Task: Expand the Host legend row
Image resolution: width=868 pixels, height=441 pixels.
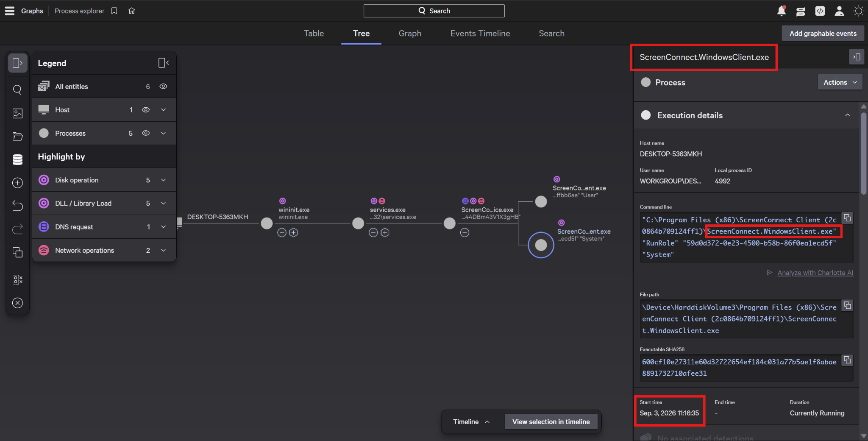Action: (x=163, y=110)
